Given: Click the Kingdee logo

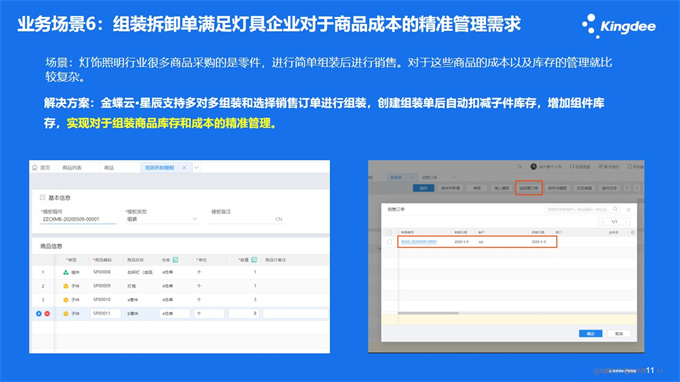Looking at the screenshot, I should point(619,26).
